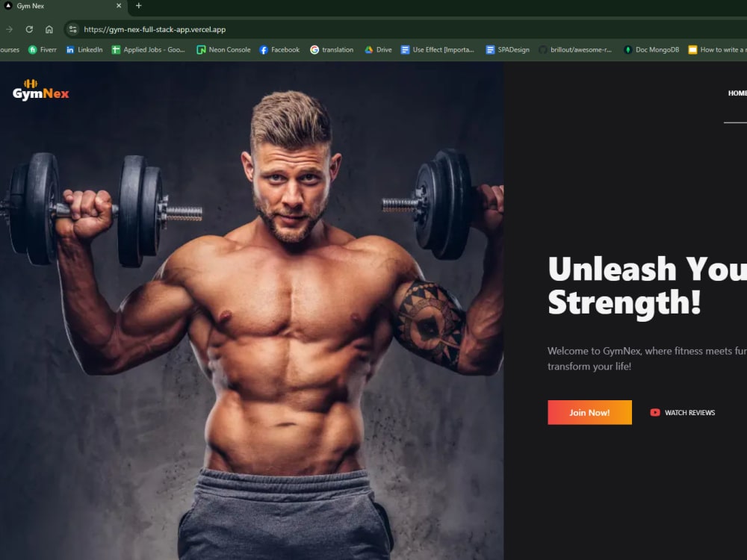Open the Use Effect document bookmark
The height and width of the screenshot is (560, 747).
pos(438,49)
